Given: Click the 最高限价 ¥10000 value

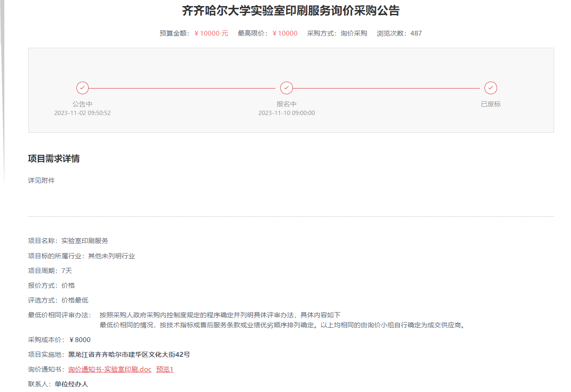Looking at the screenshot, I should [285, 33].
